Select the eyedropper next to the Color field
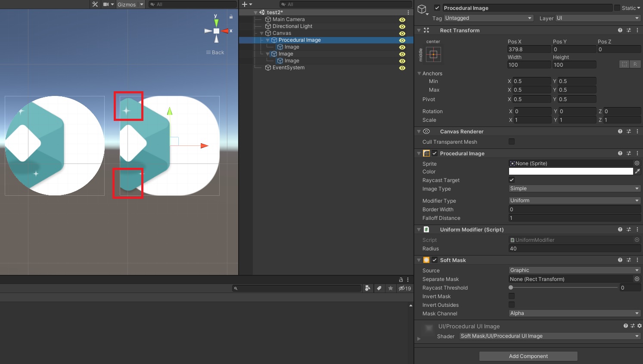 [x=638, y=171]
